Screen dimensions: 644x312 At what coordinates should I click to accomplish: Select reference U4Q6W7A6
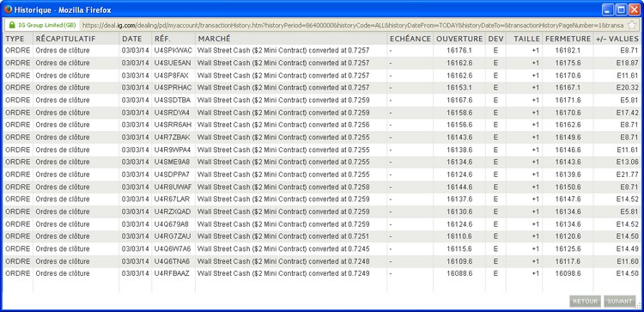[x=173, y=248]
